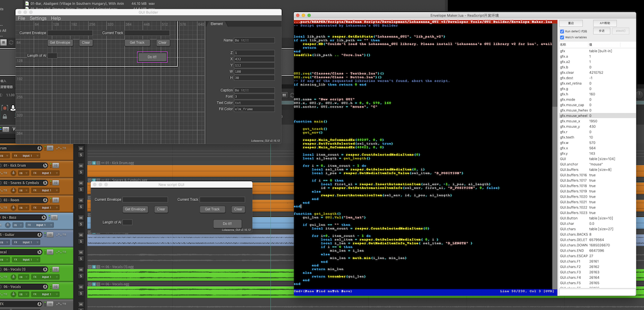The image size is (644, 310).
Task: Open the Settings menu in GUI Builder
Action: pyautogui.click(x=38, y=18)
